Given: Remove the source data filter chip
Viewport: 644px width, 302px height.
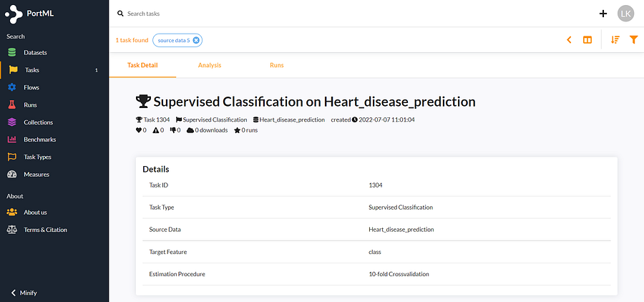Looking at the screenshot, I should (x=196, y=40).
